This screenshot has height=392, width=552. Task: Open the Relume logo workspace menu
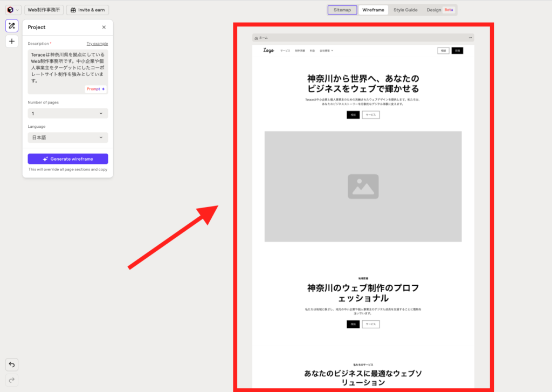pyautogui.click(x=13, y=10)
